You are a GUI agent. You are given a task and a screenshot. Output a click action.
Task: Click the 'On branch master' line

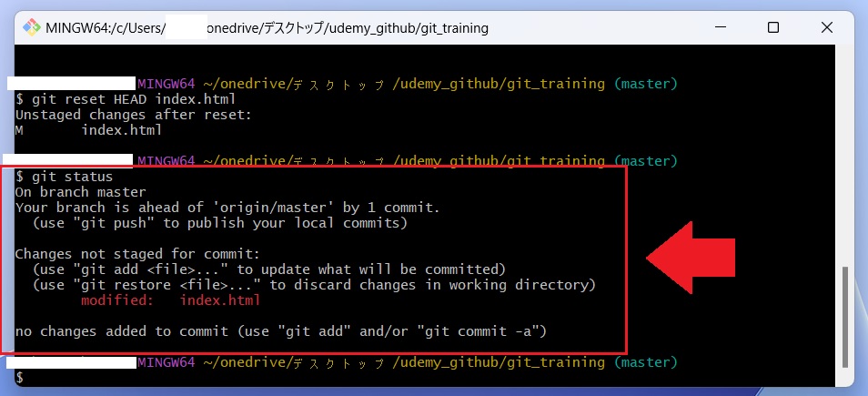click(81, 192)
